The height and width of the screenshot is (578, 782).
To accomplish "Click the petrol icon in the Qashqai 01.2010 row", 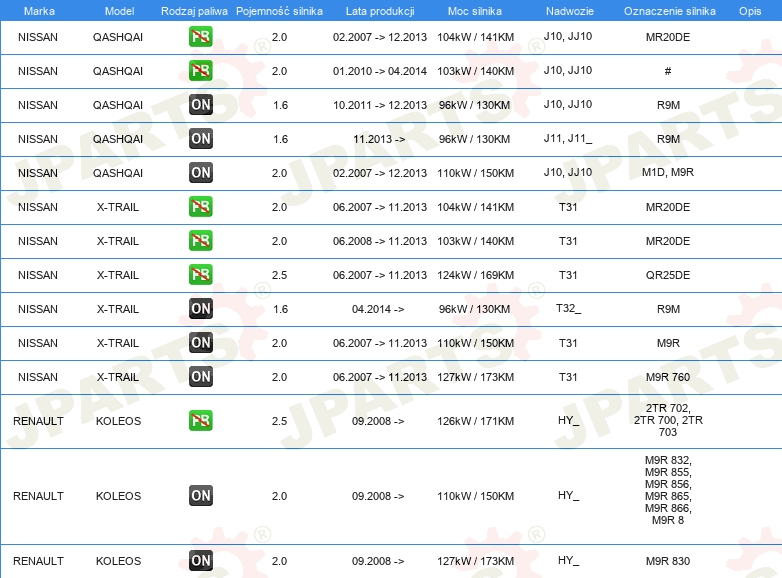I will click(200, 71).
